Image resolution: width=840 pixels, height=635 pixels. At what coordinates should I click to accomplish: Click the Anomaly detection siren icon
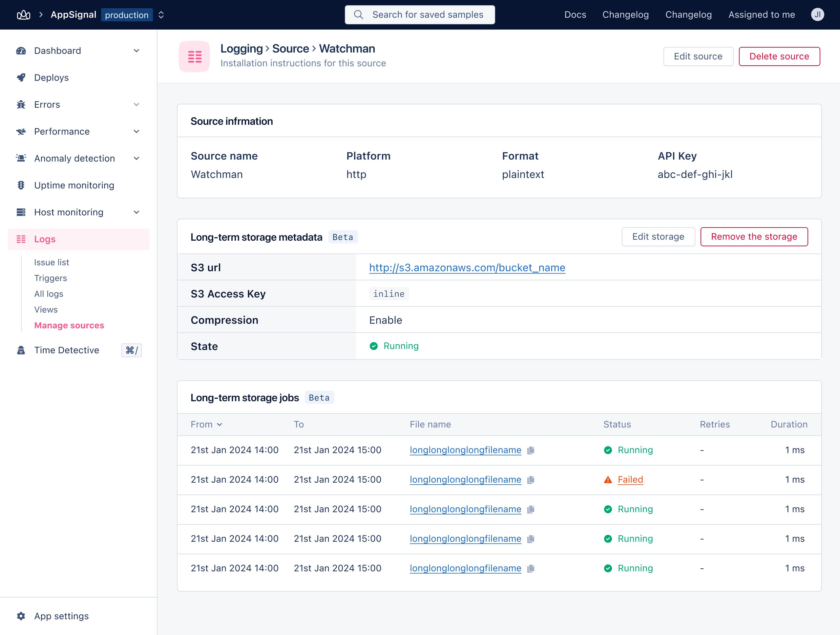coord(21,158)
